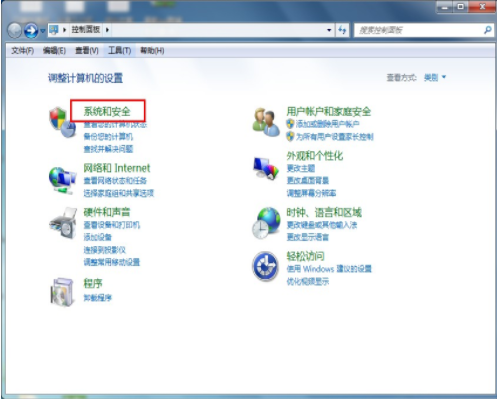Click 查看网络状态和任务 link

[115, 181]
